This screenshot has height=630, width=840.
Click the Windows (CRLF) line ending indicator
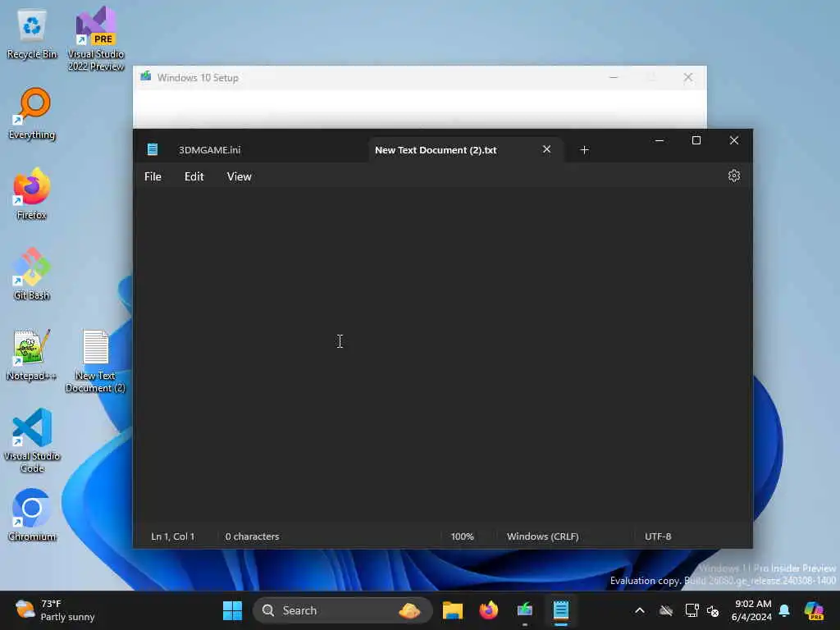click(x=543, y=536)
